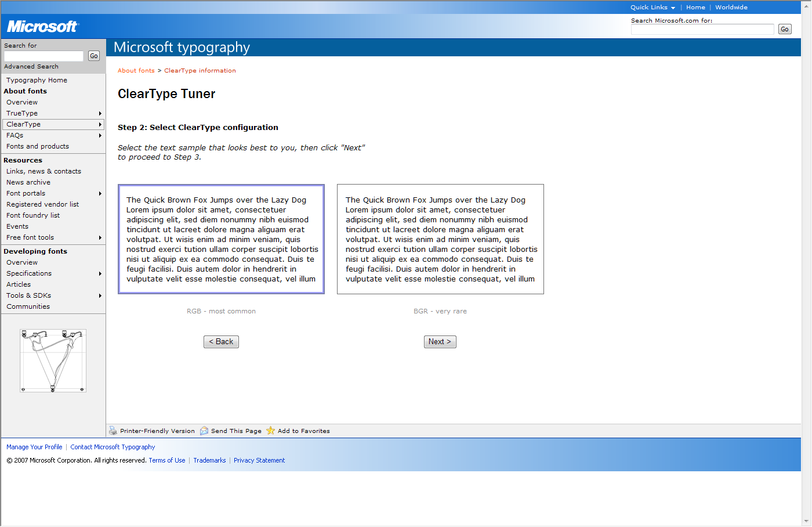The height and width of the screenshot is (527, 812).
Task: Select the RGB text sample box
Action: tap(221, 239)
